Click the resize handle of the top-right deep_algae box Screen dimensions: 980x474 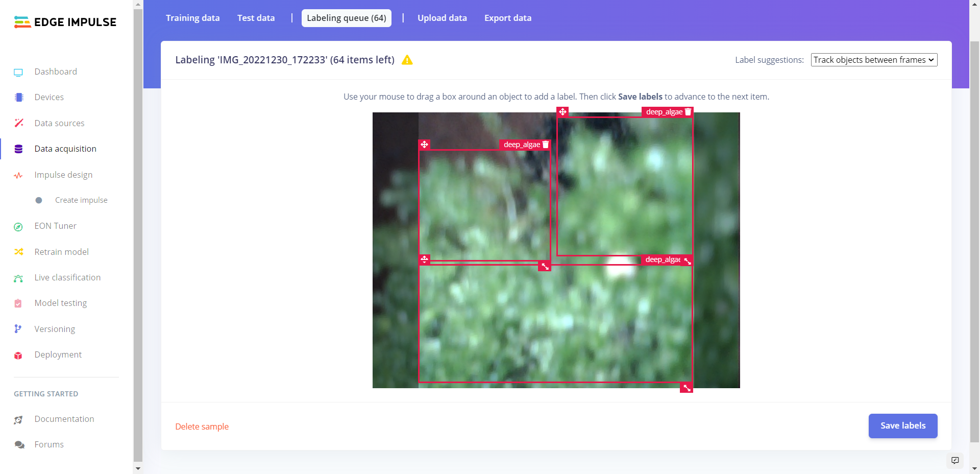click(687, 260)
